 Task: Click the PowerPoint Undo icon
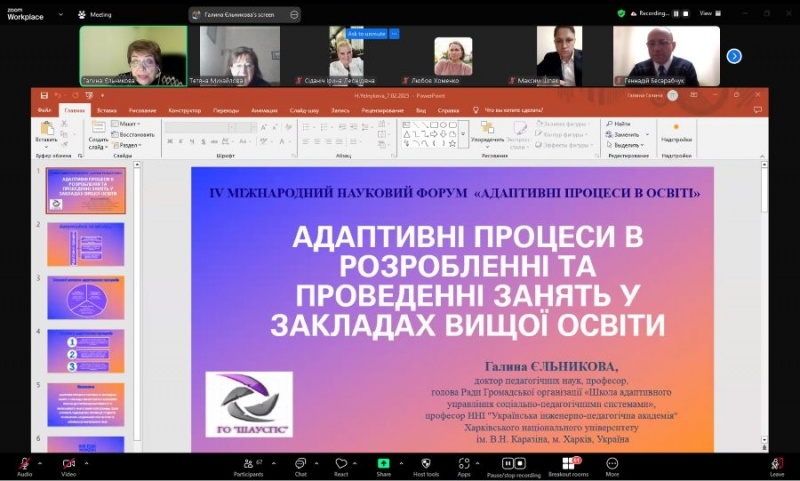tap(58, 95)
